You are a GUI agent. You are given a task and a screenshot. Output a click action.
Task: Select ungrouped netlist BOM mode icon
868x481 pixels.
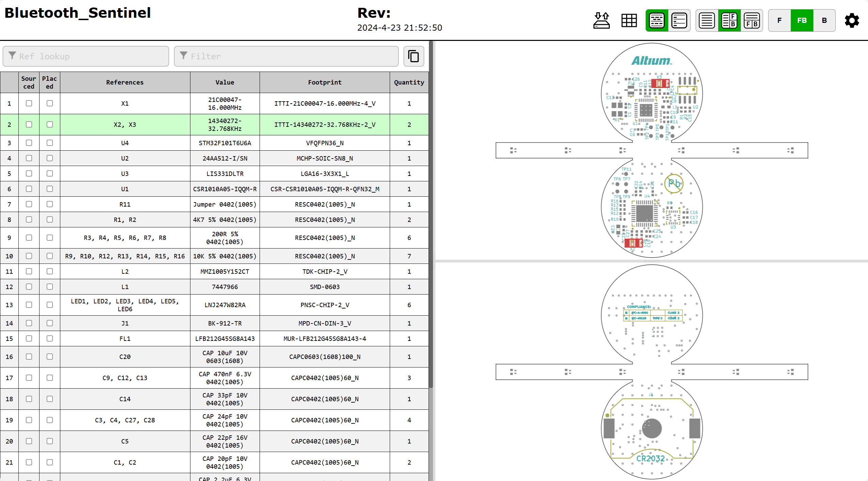click(679, 20)
